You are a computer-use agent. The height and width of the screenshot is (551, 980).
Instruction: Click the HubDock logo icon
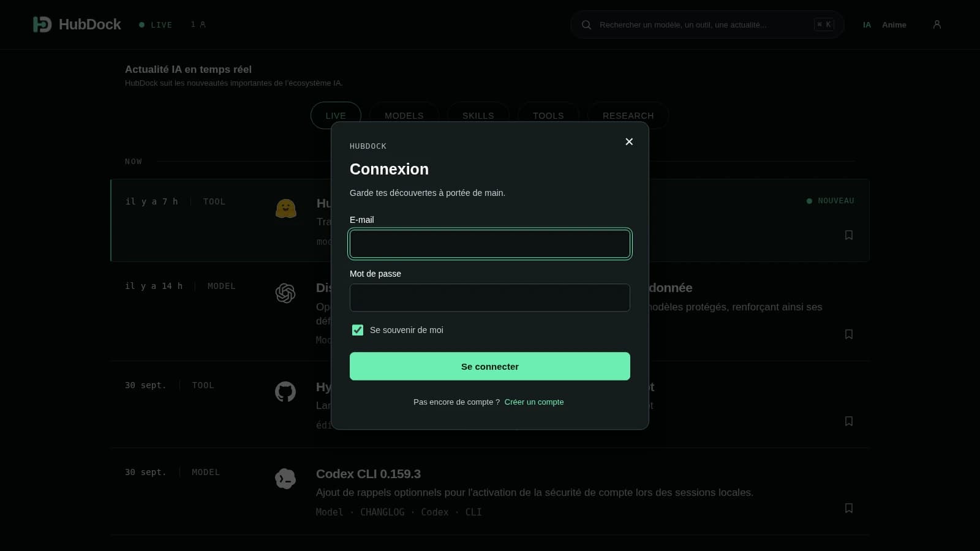tap(42, 24)
